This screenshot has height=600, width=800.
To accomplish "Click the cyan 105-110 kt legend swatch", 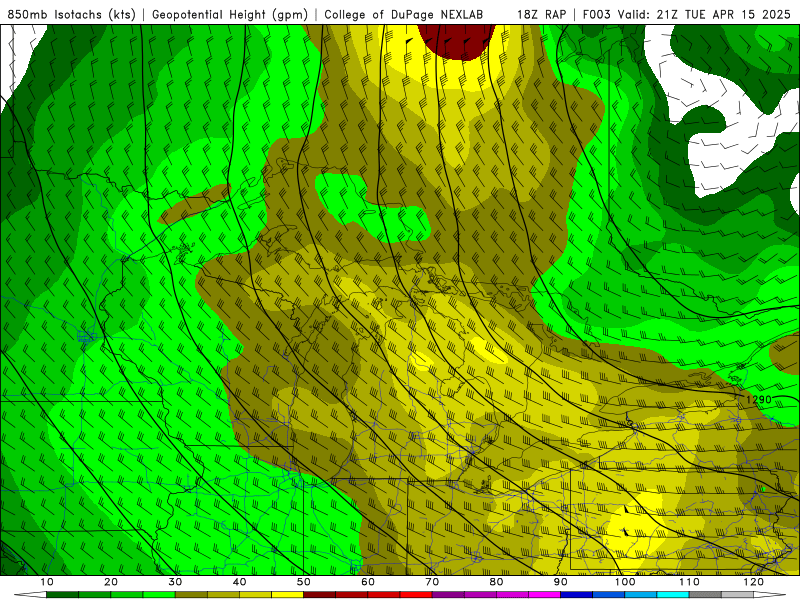I will point(673,595).
